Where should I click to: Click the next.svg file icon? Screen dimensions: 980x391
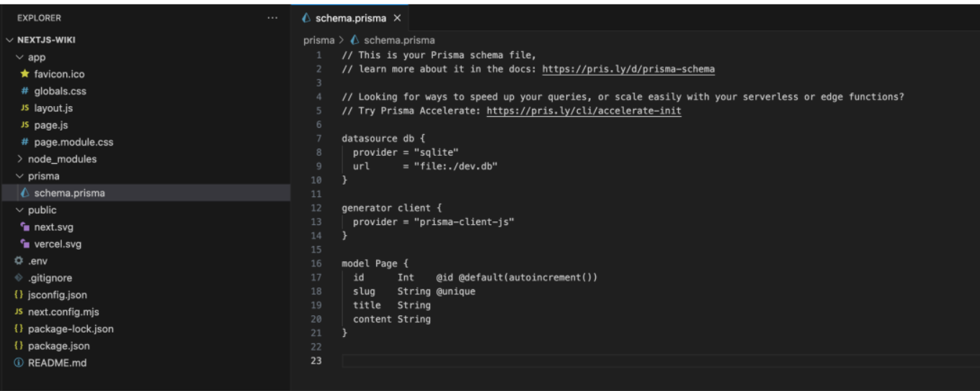[x=24, y=227]
